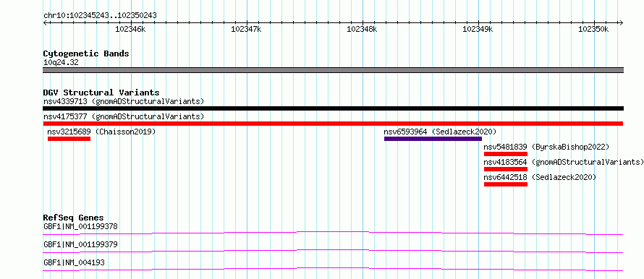The height and width of the screenshot is (279, 644).
Task: Select the GBF1|NM_001199378 magenta gene line
Action: pyautogui.click(x=333, y=233)
